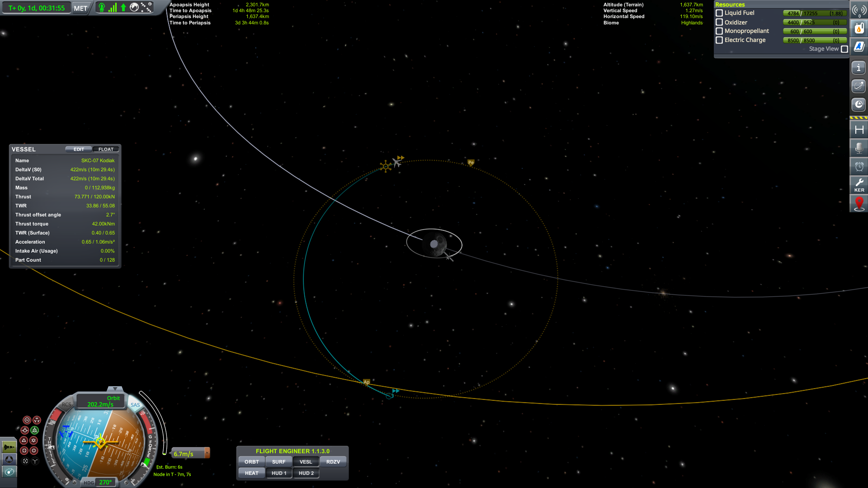Open Kerbal Engineer via the KER wrench icon
The width and height of the screenshot is (868, 488).
pyautogui.click(x=859, y=185)
